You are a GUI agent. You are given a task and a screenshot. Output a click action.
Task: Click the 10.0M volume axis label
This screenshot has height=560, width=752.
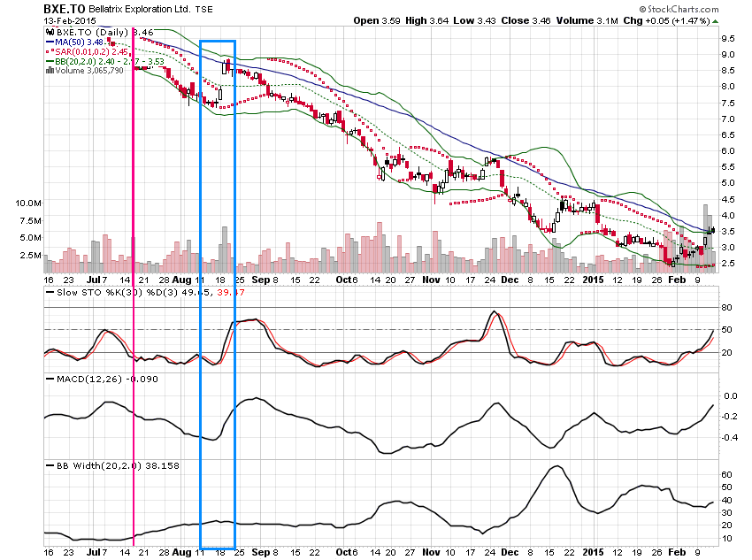click(x=28, y=203)
